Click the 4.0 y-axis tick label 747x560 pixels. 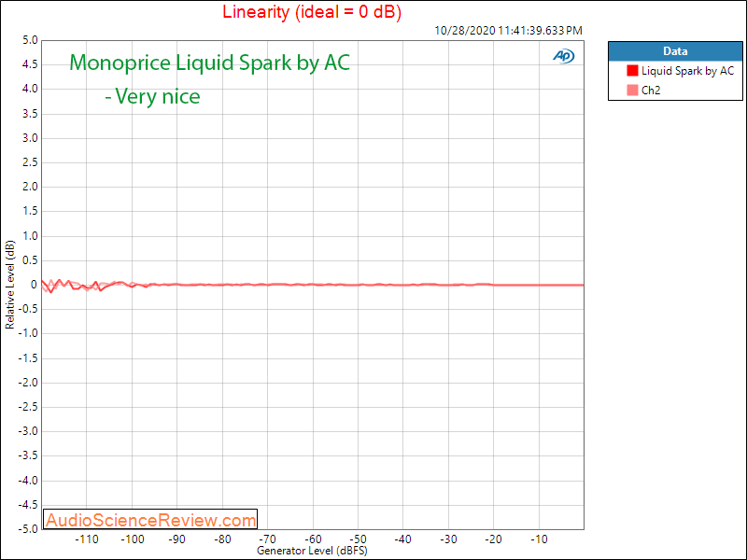click(x=30, y=89)
